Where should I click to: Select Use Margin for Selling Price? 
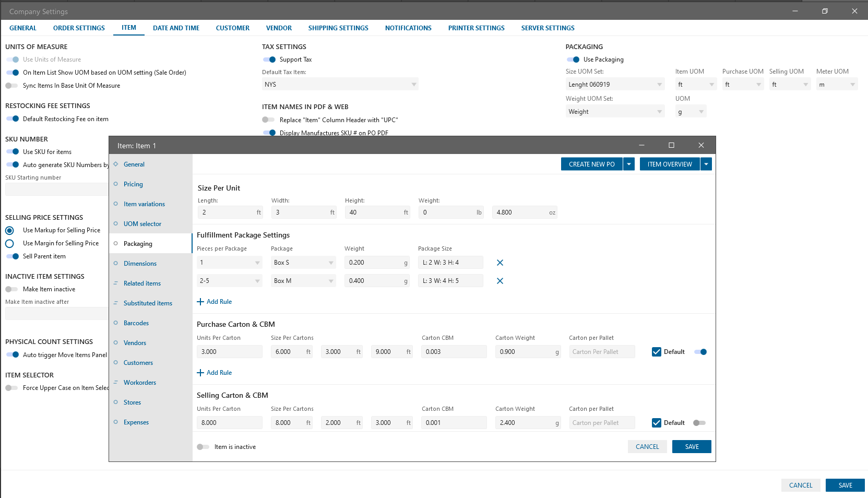click(x=9, y=244)
